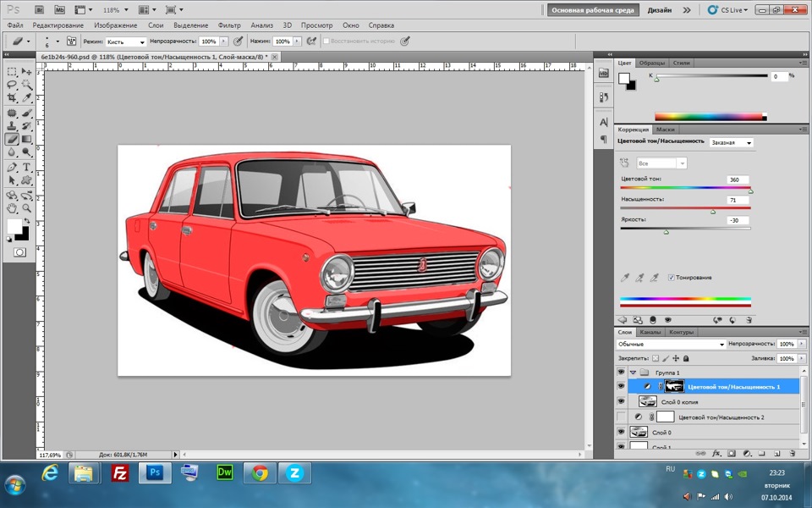Viewport: 812px width, 508px height.
Task: Switch to the Образцы tab
Action: 651,63
